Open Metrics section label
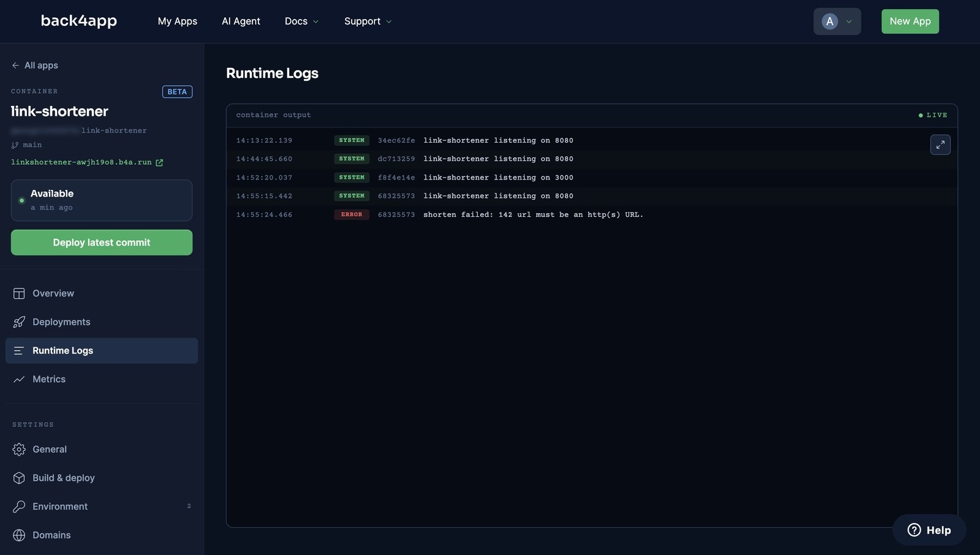Image resolution: width=980 pixels, height=555 pixels. [x=49, y=379]
